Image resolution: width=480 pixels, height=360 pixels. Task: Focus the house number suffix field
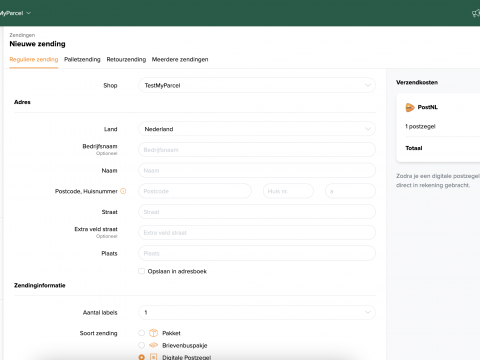pos(350,191)
